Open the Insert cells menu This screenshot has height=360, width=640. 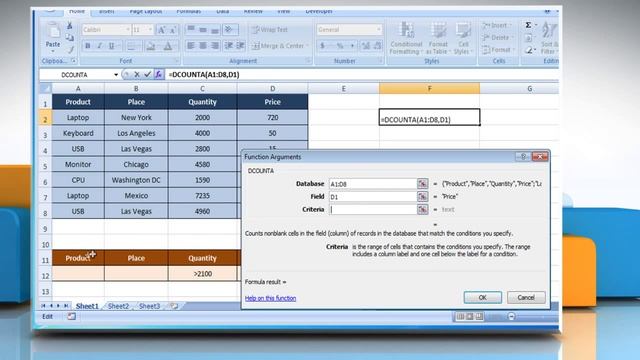pyautogui.click(x=498, y=26)
